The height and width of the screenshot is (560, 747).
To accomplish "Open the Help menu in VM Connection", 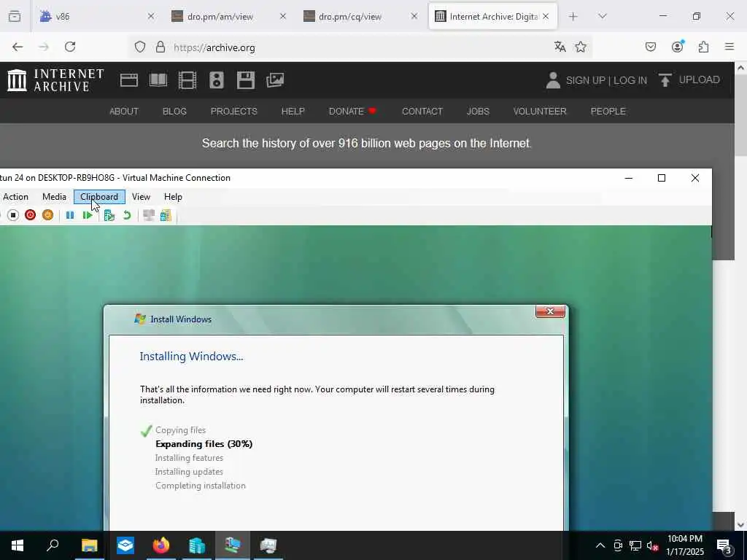I will click(173, 197).
